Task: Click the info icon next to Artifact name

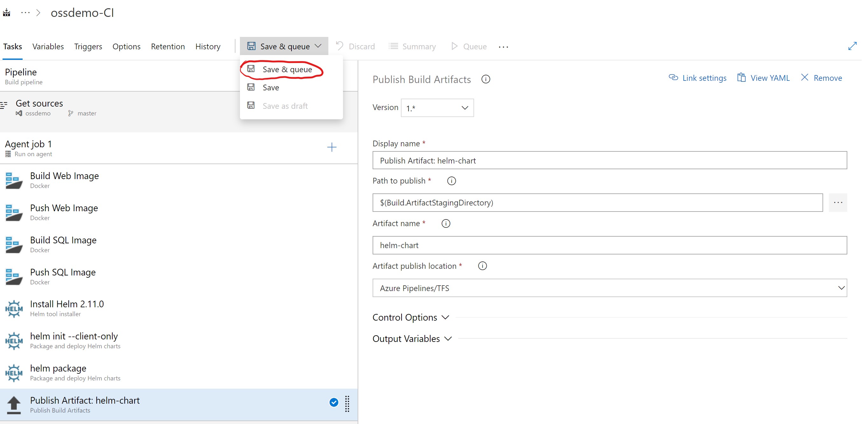Action: pyautogui.click(x=446, y=223)
